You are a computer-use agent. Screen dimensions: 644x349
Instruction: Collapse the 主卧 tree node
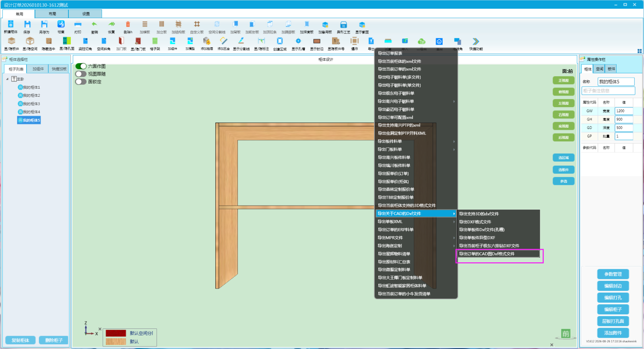tap(7, 79)
